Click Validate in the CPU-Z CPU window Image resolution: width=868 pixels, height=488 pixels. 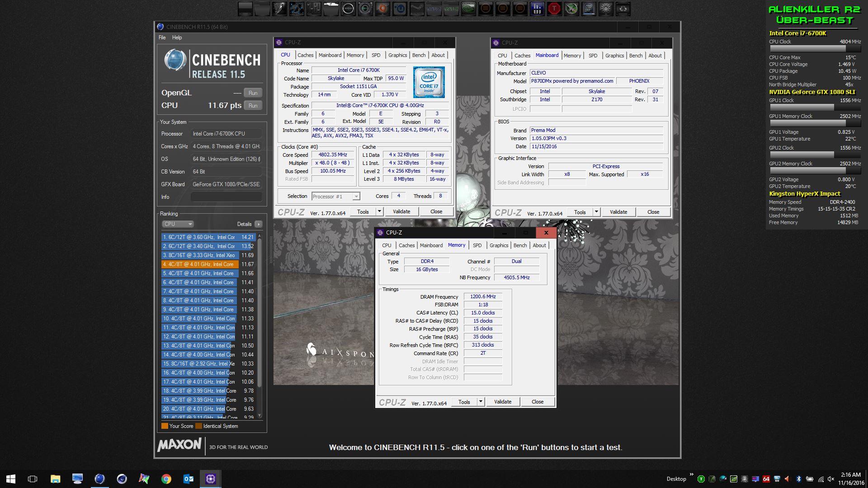[x=401, y=211]
